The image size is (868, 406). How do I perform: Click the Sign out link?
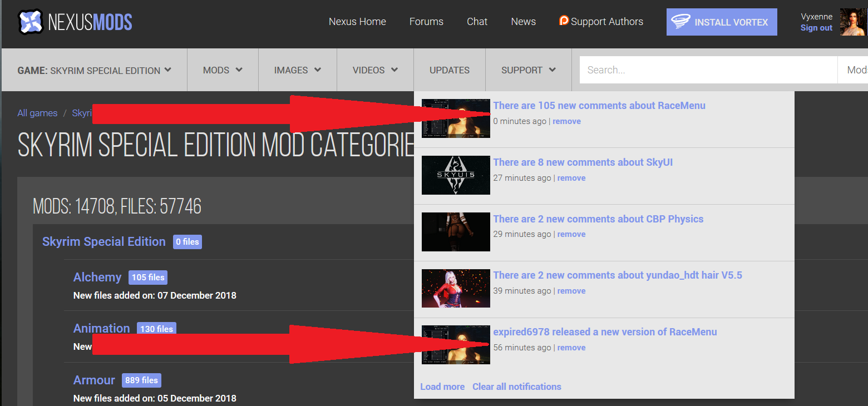816,28
